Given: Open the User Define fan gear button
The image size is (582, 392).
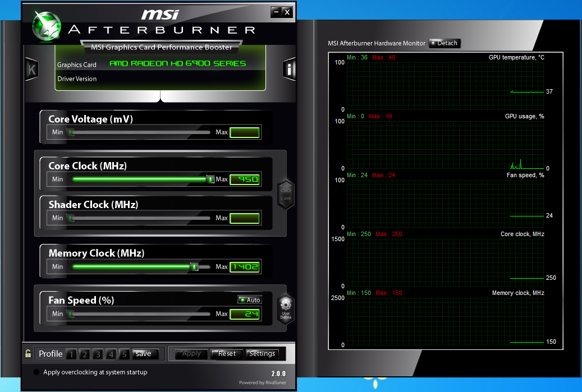Looking at the screenshot, I should point(286,309).
